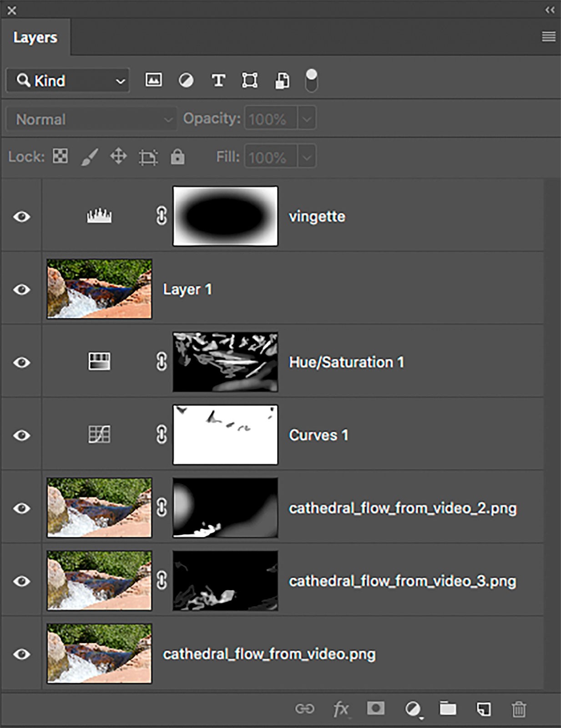This screenshot has height=728, width=561.
Task: Toggle visibility of Curves 1 layer
Action: tap(21, 435)
